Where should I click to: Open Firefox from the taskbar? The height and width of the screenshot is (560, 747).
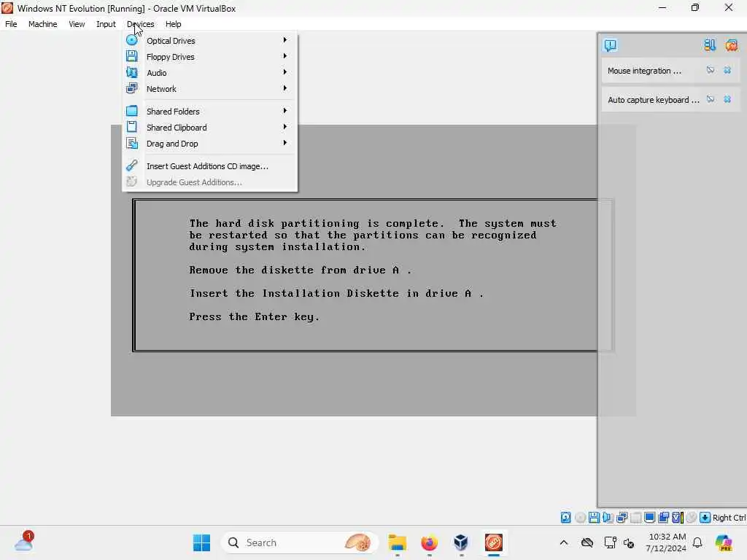click(x=429, y=542)
